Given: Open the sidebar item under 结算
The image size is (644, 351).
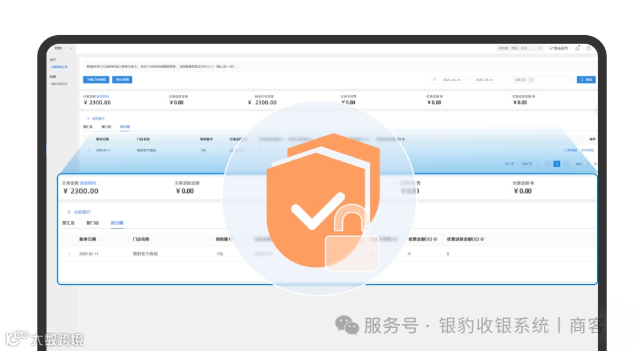Looking at the screenshot, I should point(58,84).
